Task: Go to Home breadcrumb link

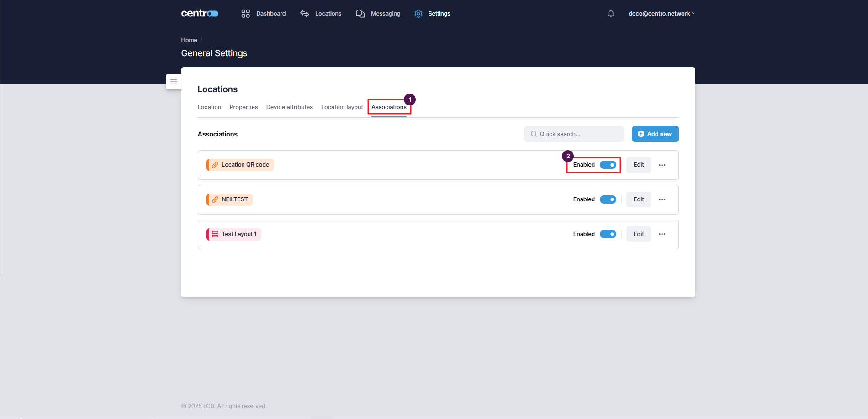Action: (x=189, y=40)
